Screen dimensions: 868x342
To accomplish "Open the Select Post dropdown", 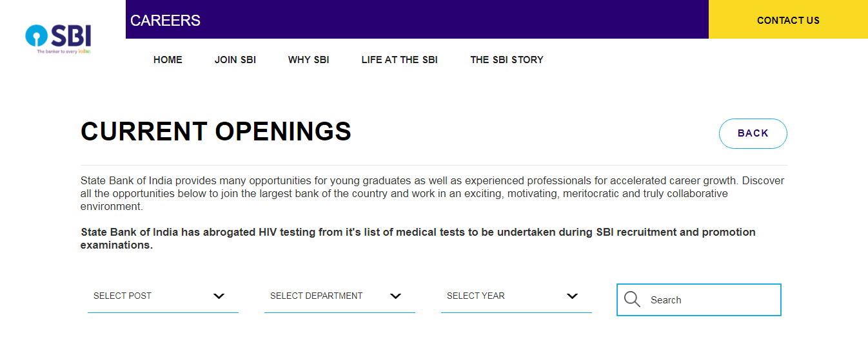I will click(163, 296).
